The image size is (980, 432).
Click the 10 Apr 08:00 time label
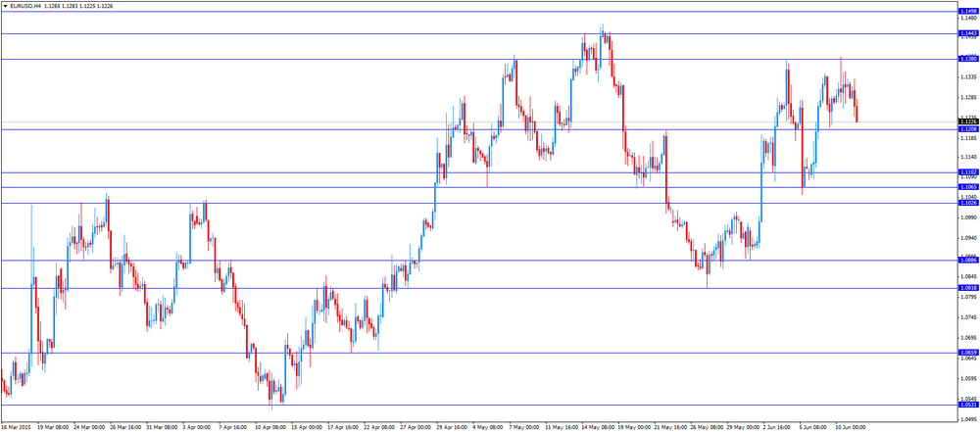[270, 427]
